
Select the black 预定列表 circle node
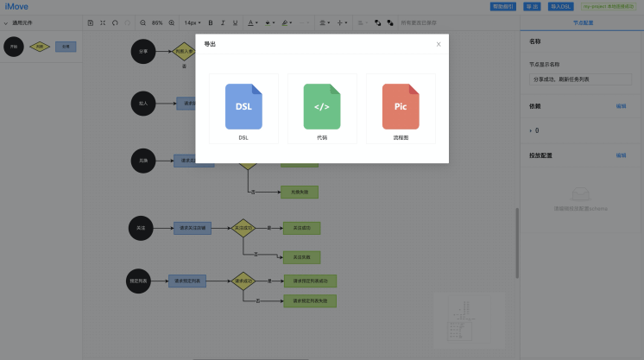138,281
